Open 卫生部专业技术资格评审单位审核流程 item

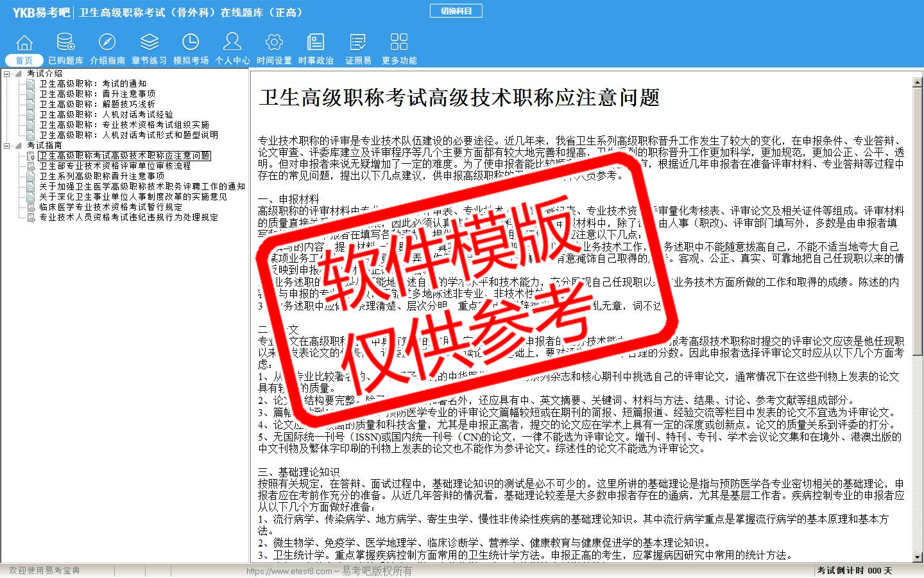click(115, 166)
